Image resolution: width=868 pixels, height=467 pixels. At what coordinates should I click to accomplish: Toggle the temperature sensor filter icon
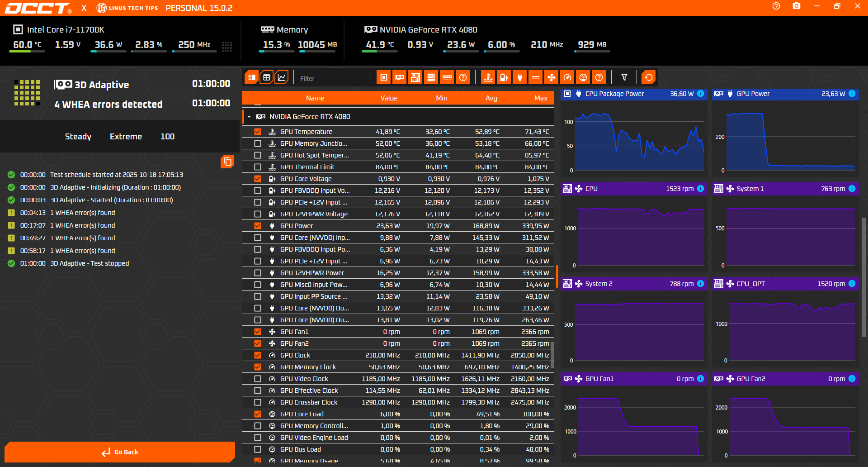(488, 77)
